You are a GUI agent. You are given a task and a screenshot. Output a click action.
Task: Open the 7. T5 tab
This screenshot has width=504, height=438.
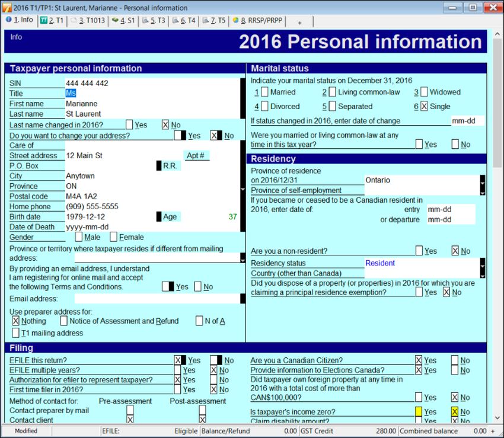point(214,20)
